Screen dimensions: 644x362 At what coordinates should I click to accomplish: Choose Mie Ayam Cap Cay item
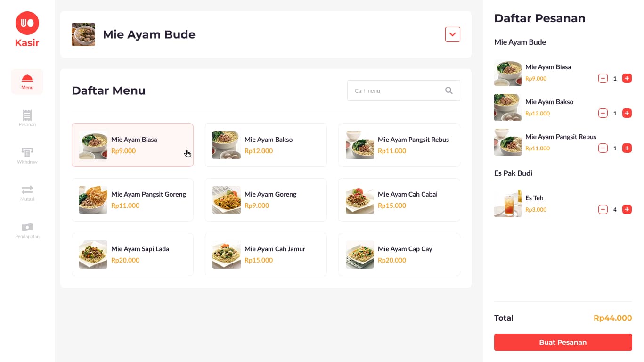click(399, 255)
